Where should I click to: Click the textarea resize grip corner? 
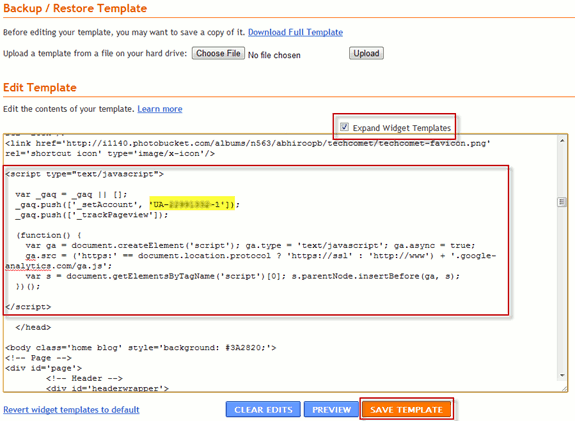click(564, 388)
